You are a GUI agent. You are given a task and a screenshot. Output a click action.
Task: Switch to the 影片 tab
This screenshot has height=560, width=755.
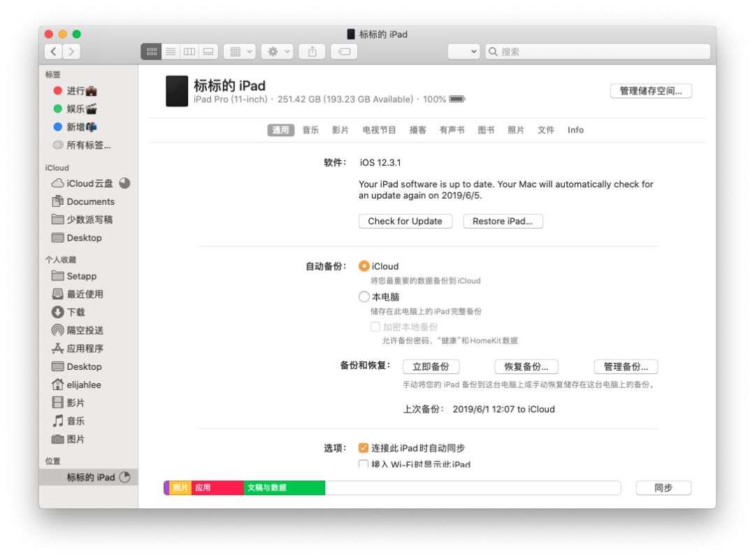point(340,130)
